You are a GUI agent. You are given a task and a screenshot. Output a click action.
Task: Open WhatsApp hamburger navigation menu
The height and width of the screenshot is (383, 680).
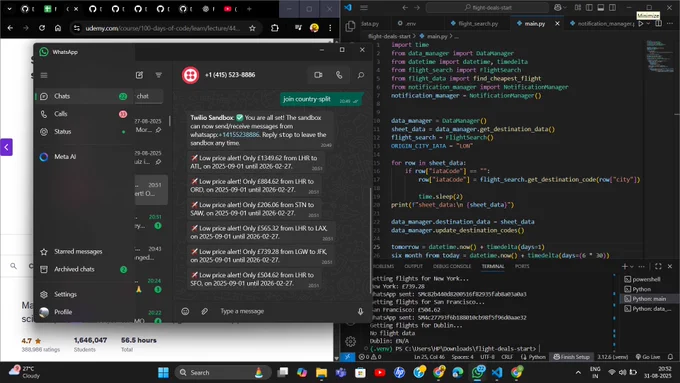pos(44,75)
